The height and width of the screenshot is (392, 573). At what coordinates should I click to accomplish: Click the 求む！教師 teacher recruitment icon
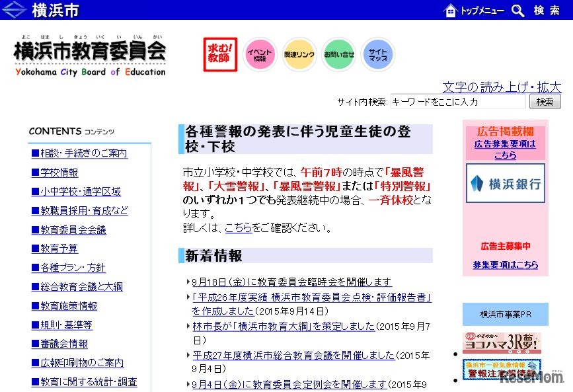point(219,54)
